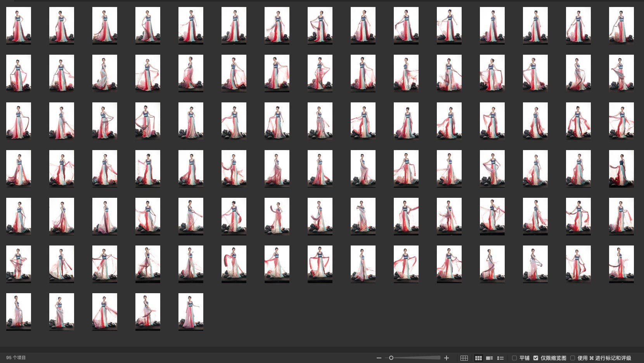Select the last thumbnail in bottom row

[x=190, y=312]
